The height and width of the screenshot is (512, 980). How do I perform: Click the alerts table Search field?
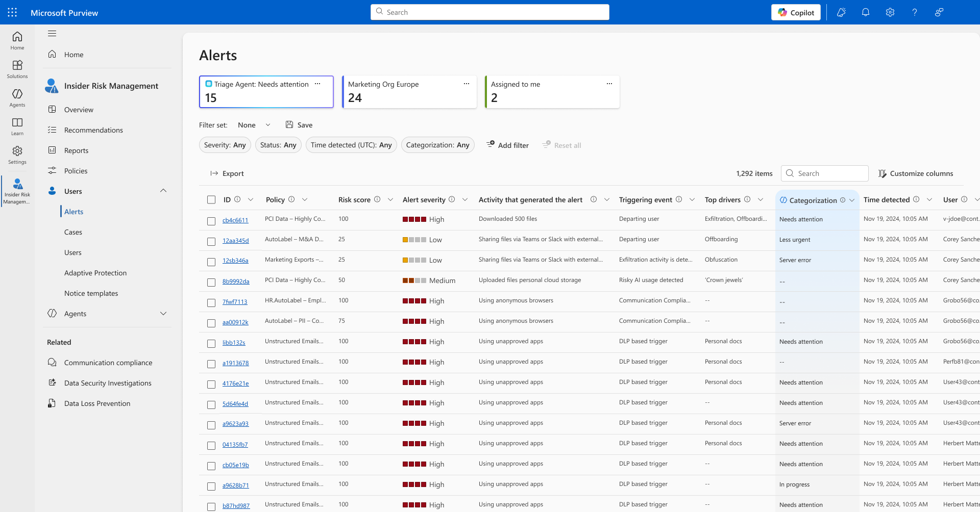[x=824, y=173]
